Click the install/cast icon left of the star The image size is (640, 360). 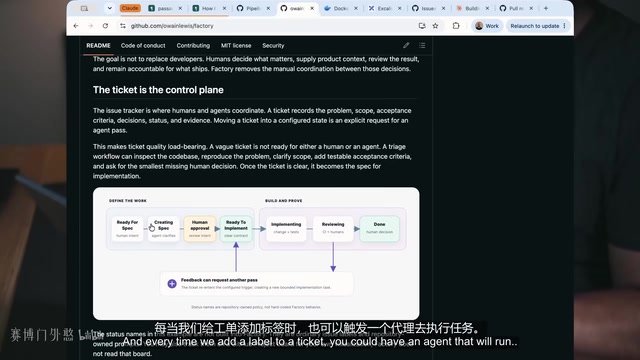[422, 26]
